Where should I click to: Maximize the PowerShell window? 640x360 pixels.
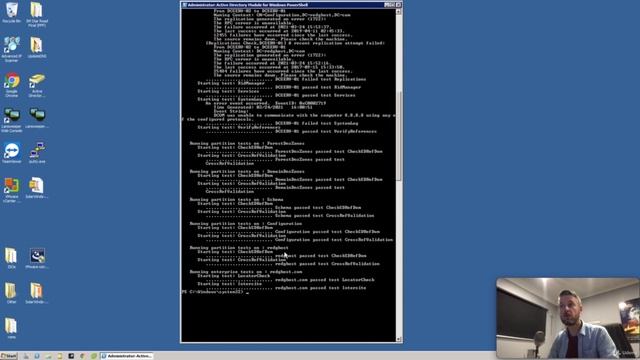(x=392, y=5)
